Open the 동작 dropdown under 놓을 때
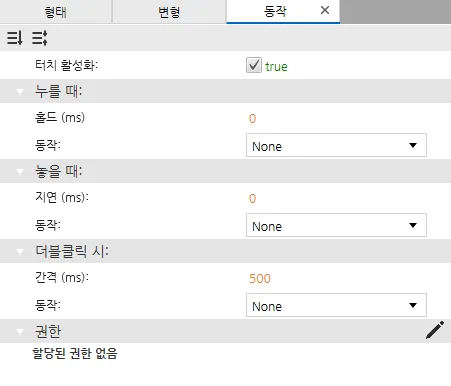 coord(336,225)
